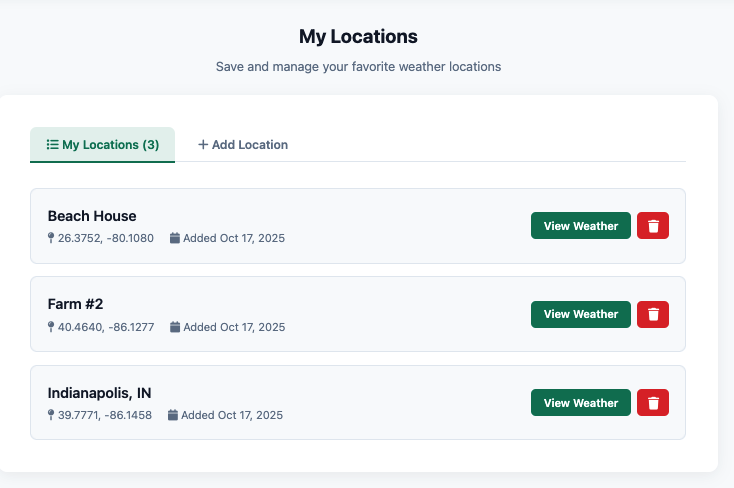Click the pin icon beside 40.4640, -86.1277
This screenshot has height=488, width=734.
pyautogui.click(x=51, y=327)
